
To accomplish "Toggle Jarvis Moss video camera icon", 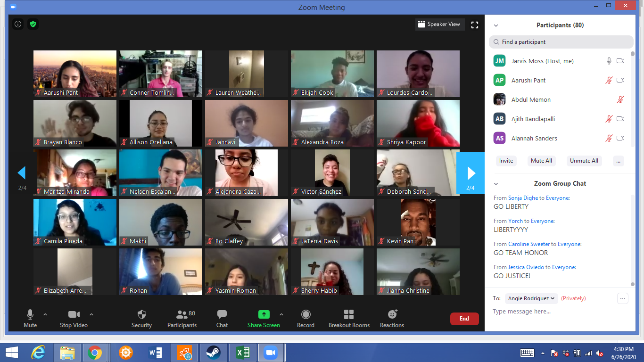I will [x=620, y=61].
